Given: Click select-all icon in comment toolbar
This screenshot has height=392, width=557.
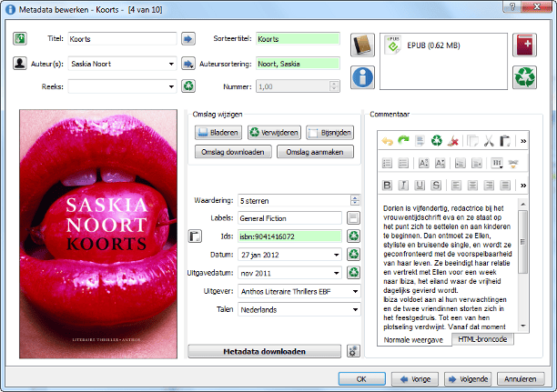Looking at the screenshot, I should click(420, 141).
